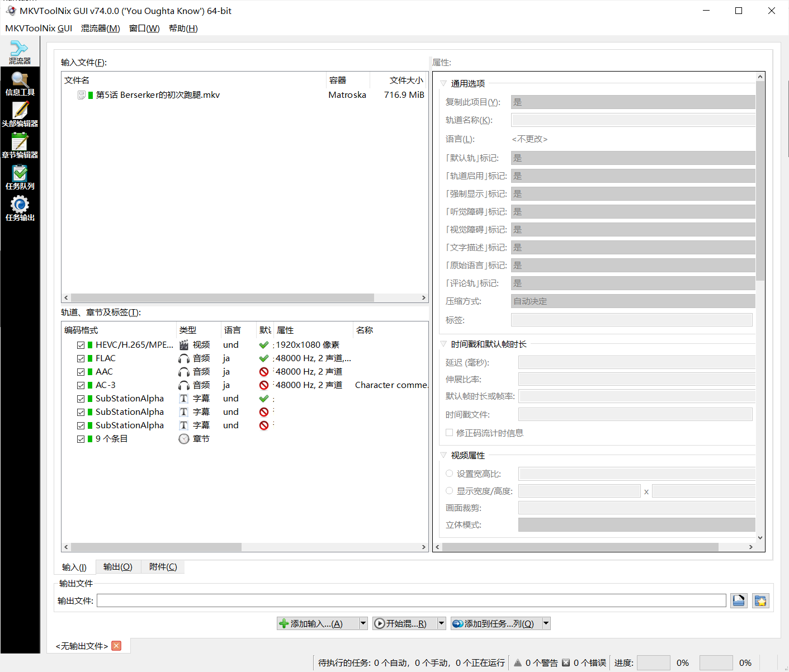Click the green plus 添加输入 icon

click(x=284, y=623)
